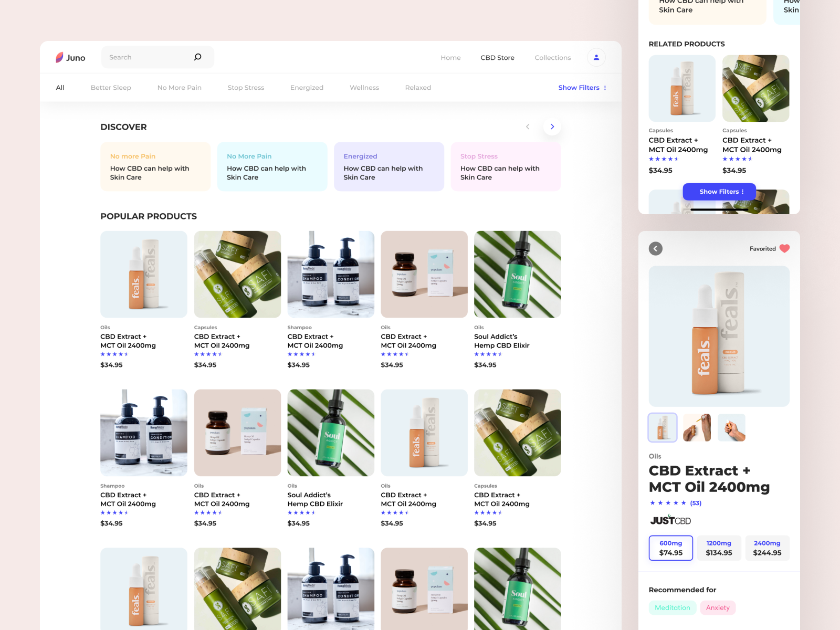Click the back arrow on product detail view
Image resolution: width=840 pixels, height=630 pixels.
[656, 248]
